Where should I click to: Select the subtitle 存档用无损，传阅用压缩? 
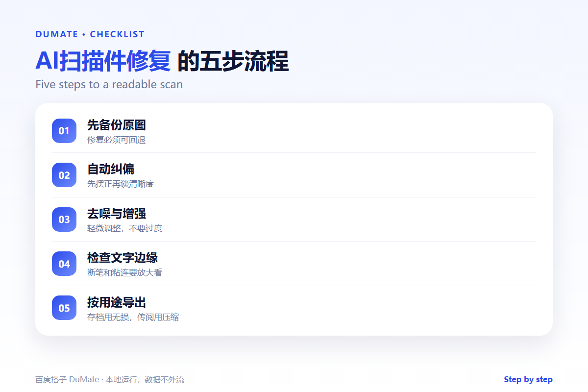click(x=133, y=317)
